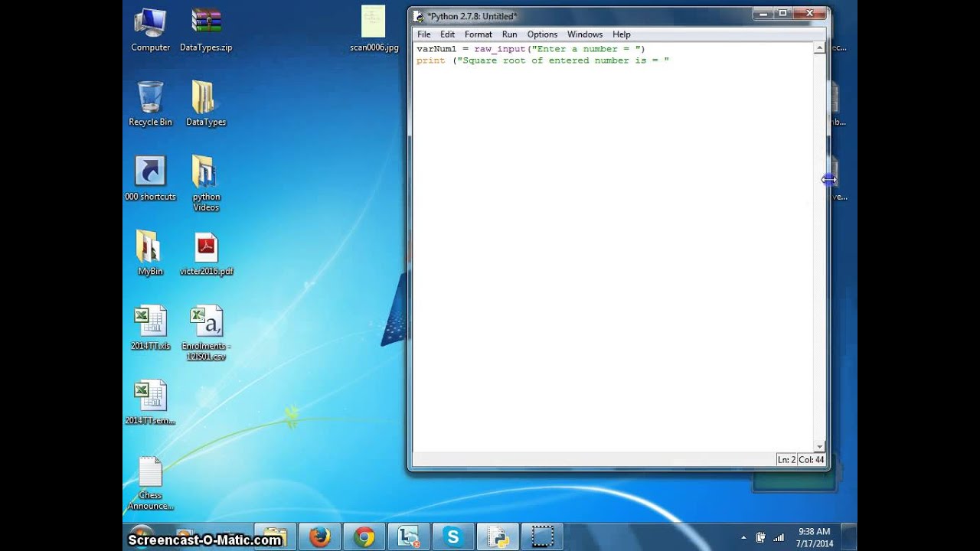Open the Windows menu
980x551 pixels.
pyautogui.click(x=585, y=34)
